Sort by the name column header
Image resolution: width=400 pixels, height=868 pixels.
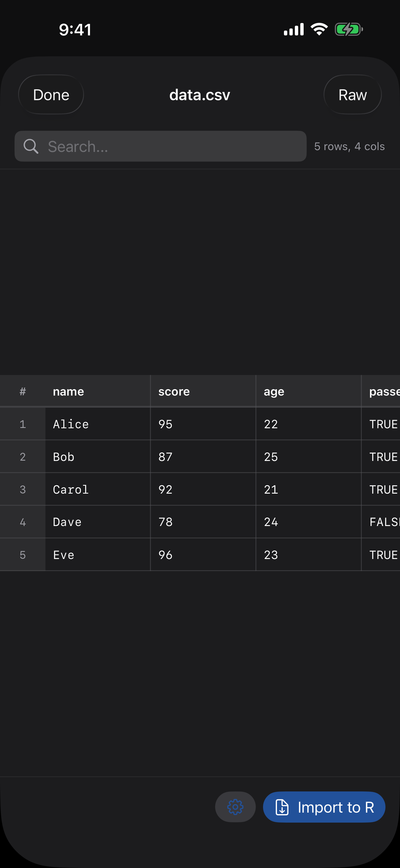[x=68, y=391]
